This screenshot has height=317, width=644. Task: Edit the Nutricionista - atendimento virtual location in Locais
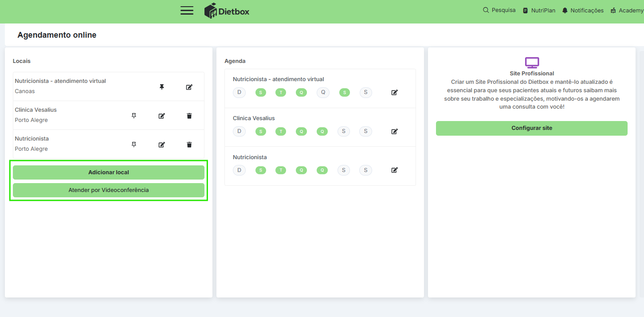[x=189, y=87]
